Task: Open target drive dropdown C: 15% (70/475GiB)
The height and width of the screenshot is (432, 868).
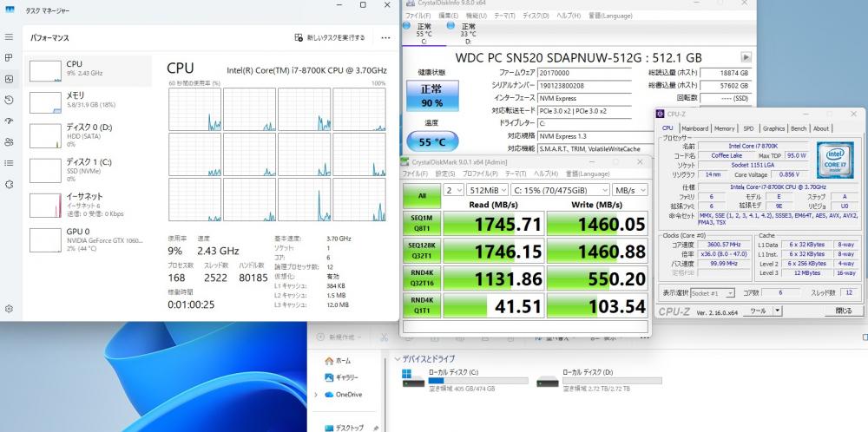Action: pyautogui.click(x=560, y=190)
